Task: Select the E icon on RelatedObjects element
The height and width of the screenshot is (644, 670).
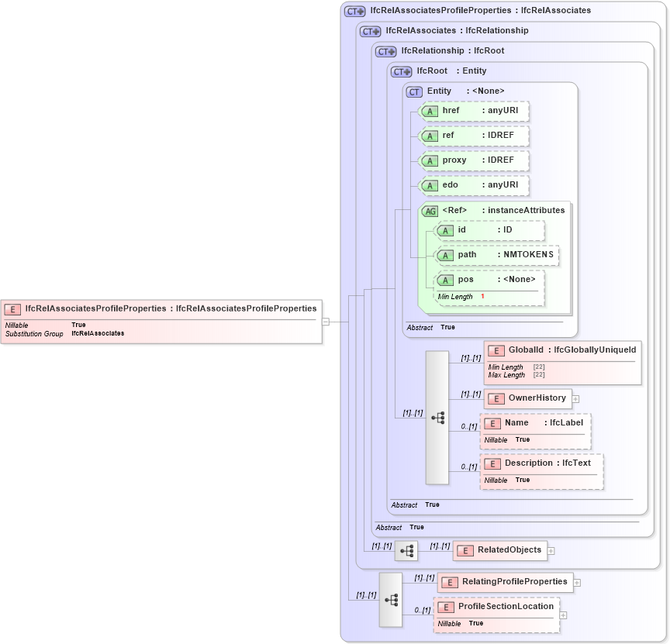Action: [x=465, y=550]
